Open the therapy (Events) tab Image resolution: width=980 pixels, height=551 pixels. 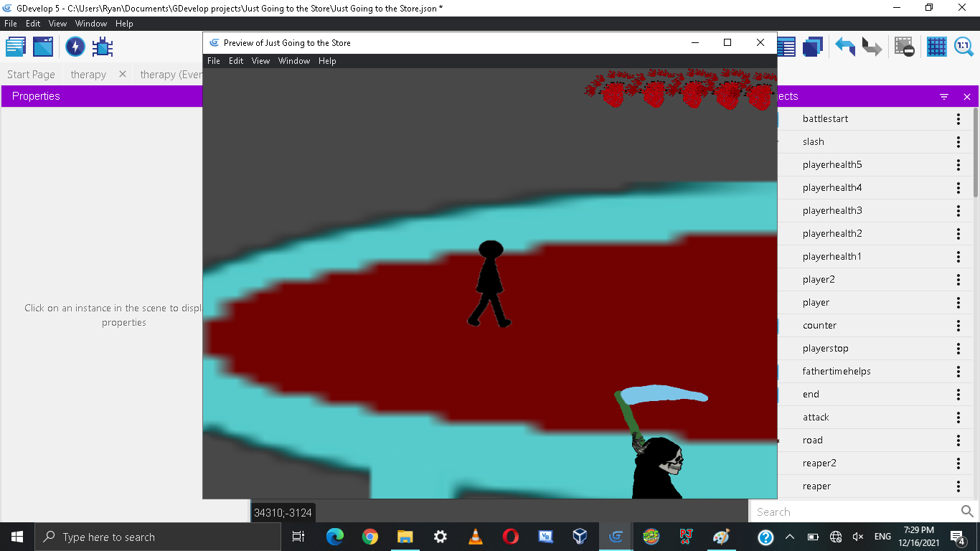pos(171,74)
